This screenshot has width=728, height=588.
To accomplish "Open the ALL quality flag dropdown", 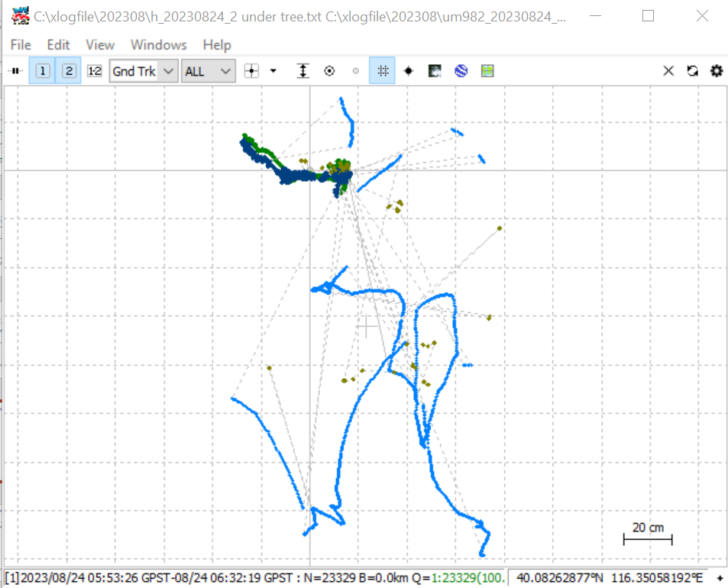I will pyautogui.click(x=208, y=71).
